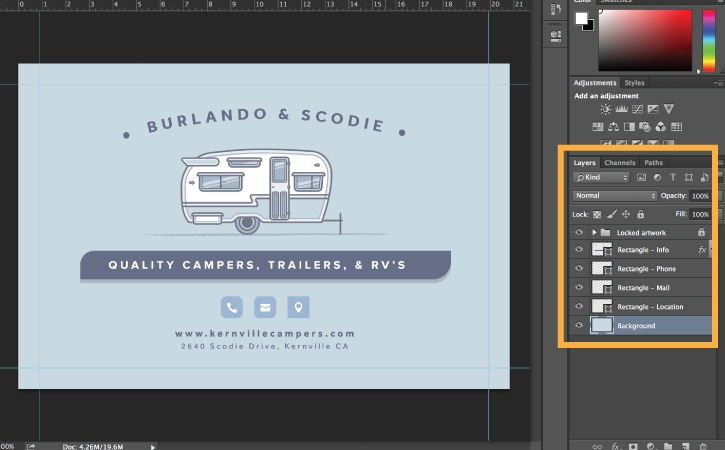Filter layers by type (T) icon
The image size is (725, 450).
point(672,177)
